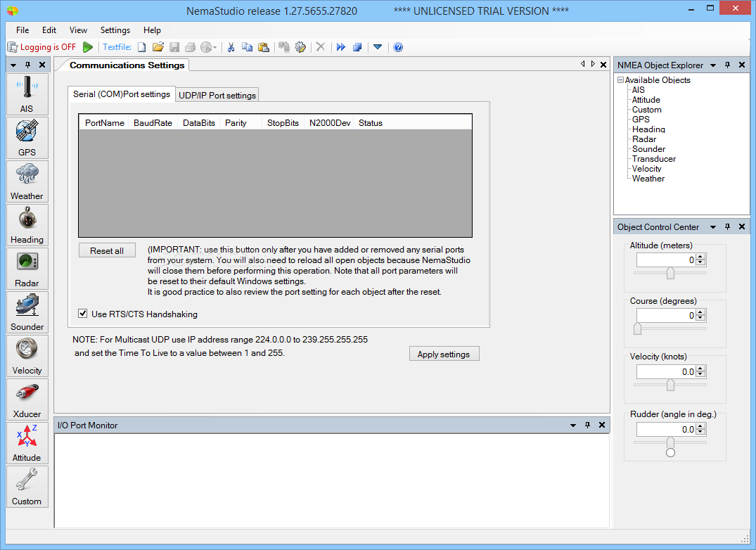Open the File menu
This screenshot has width=756, height=550.
(23, 30)
